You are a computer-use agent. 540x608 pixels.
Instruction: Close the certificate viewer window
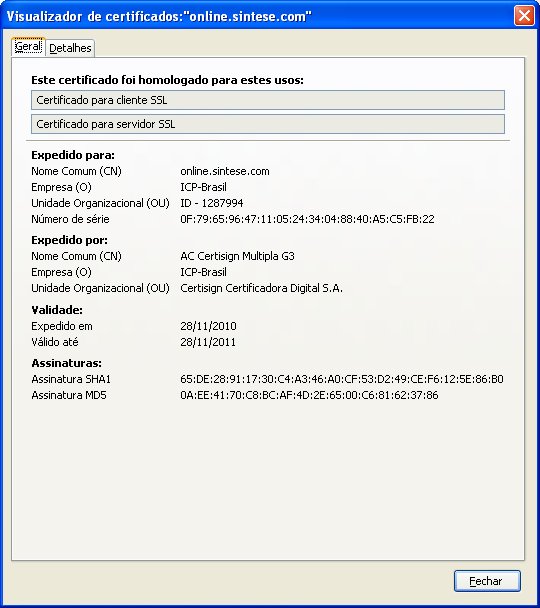point(524,16)
